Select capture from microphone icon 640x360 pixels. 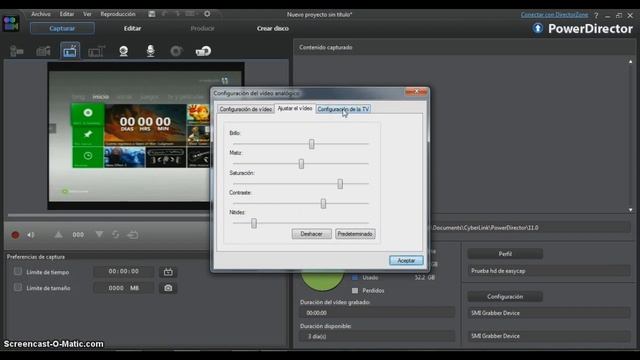coord(150,51)
